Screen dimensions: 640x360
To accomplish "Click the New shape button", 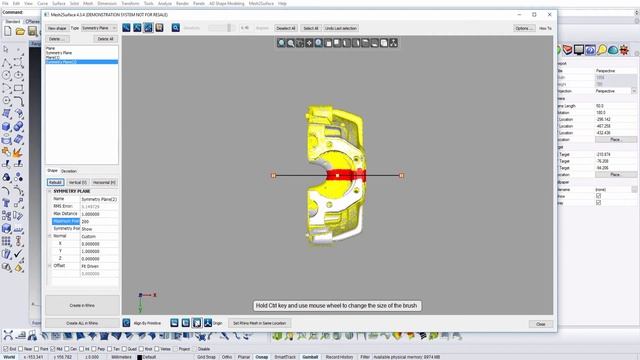I will (x=57, y=28).
